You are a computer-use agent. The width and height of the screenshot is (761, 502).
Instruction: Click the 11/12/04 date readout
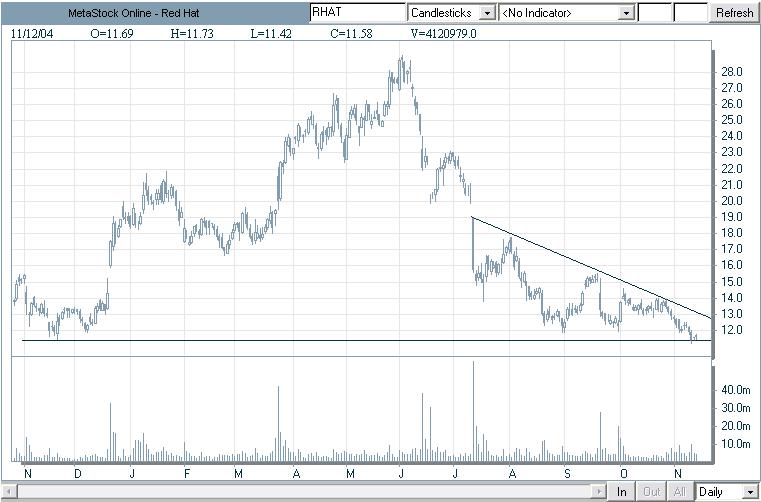click(x=32, y=33)
